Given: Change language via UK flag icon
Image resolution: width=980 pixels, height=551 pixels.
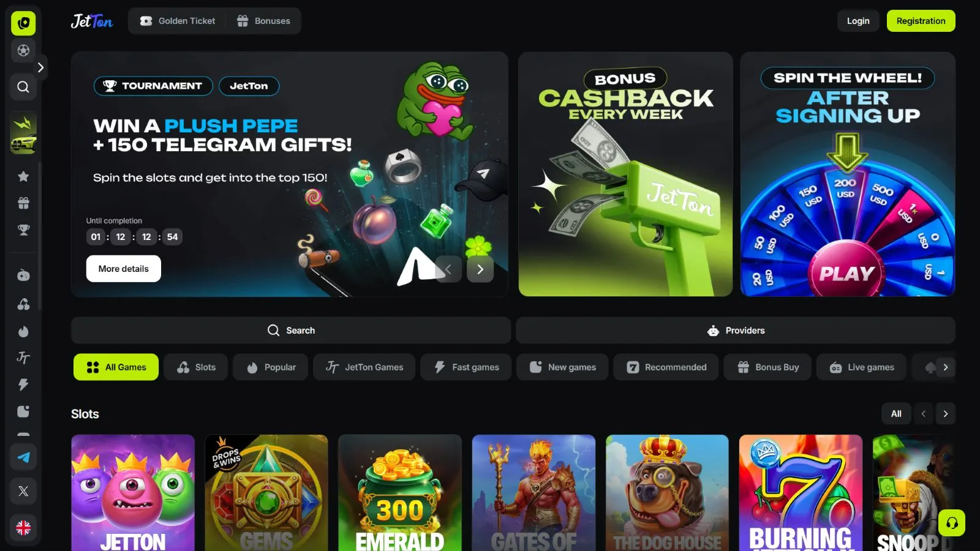Looking at the screenshot, I should point(23,528).
